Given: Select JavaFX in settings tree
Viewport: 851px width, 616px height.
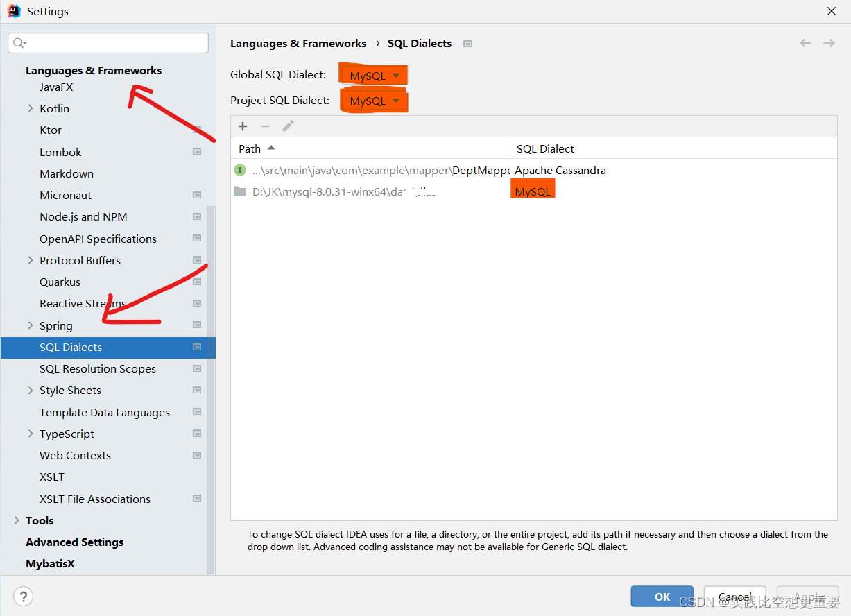Looking at the screenshot, I should [x=56, y=87].
